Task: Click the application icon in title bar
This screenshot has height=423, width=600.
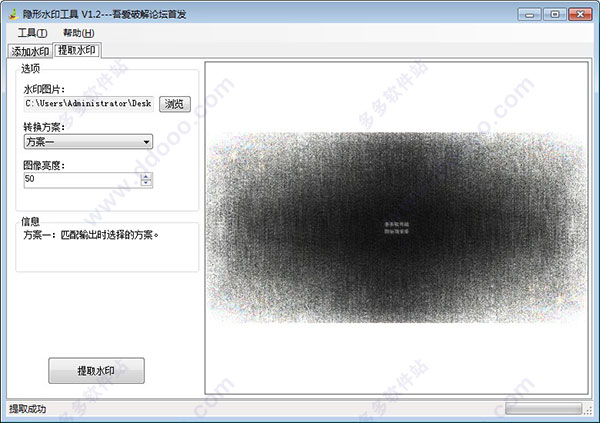Action: pos(14,15)
